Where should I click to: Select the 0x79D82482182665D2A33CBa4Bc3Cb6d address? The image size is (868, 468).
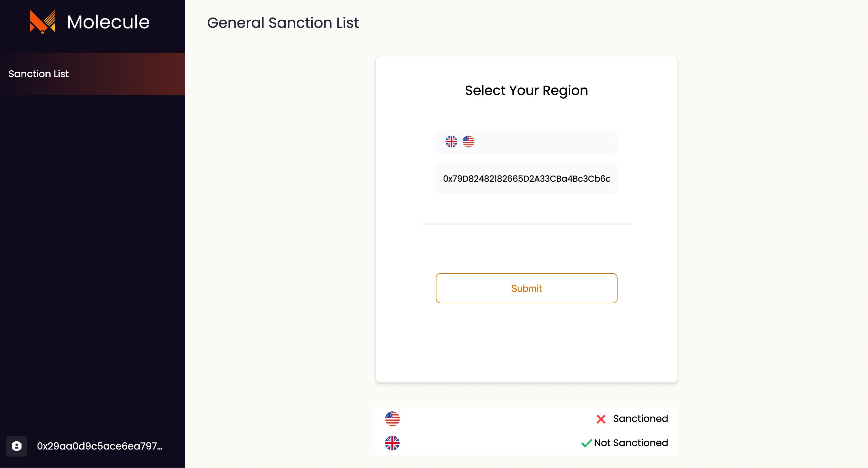point(526,178)
